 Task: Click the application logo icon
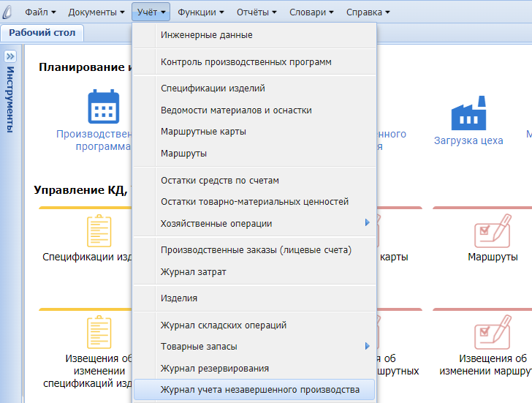[10, 12]
